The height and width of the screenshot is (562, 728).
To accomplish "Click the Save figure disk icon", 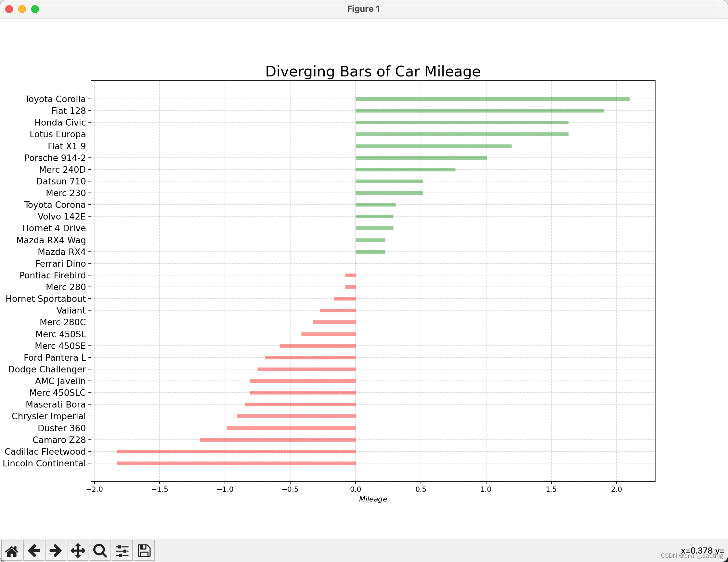I will coord(144,551).
